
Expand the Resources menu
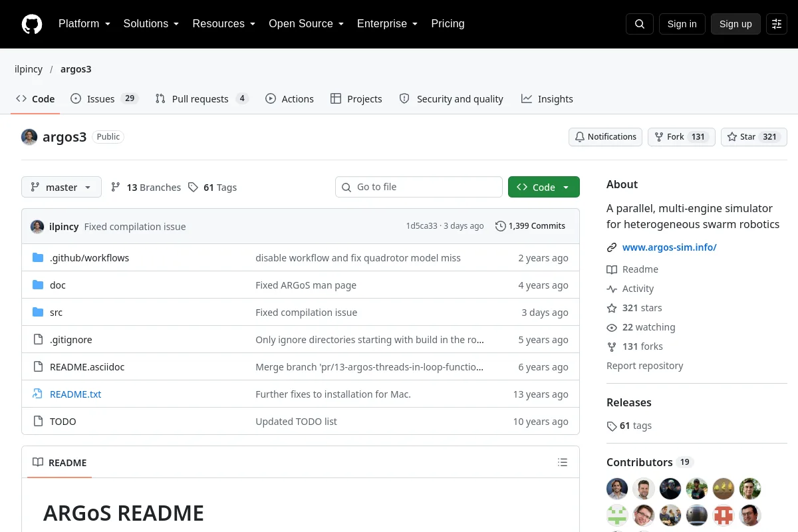tap(224, 24)
